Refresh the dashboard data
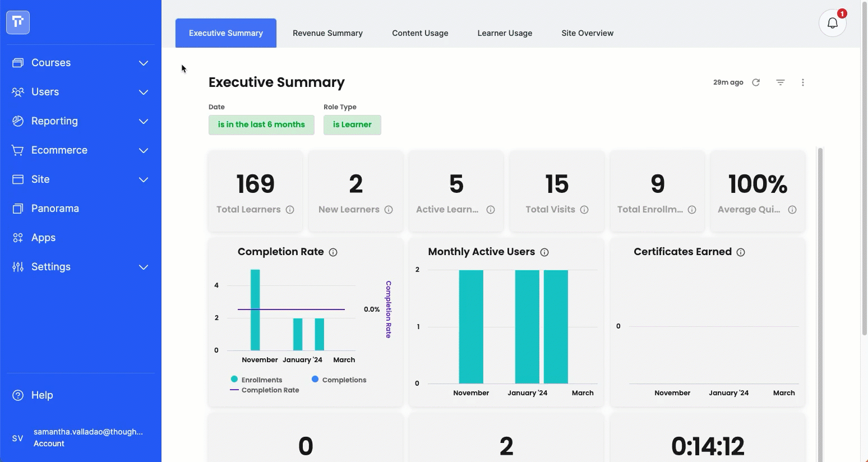Viewport: 868px width, 462px height. [756, 82]
